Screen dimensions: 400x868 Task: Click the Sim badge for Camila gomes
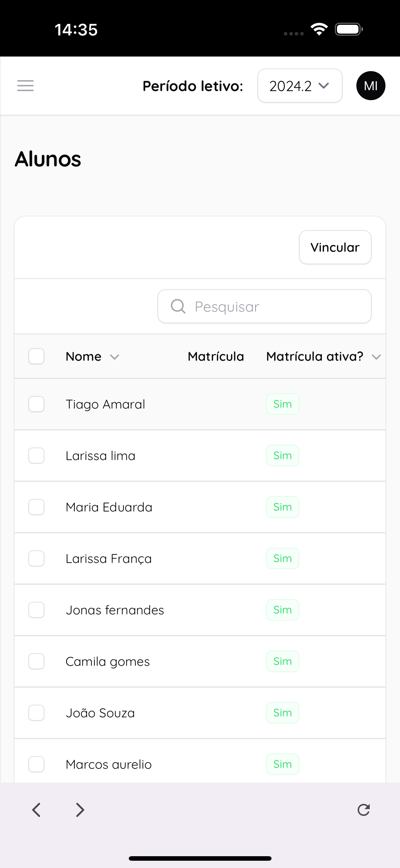click(283, 661)
